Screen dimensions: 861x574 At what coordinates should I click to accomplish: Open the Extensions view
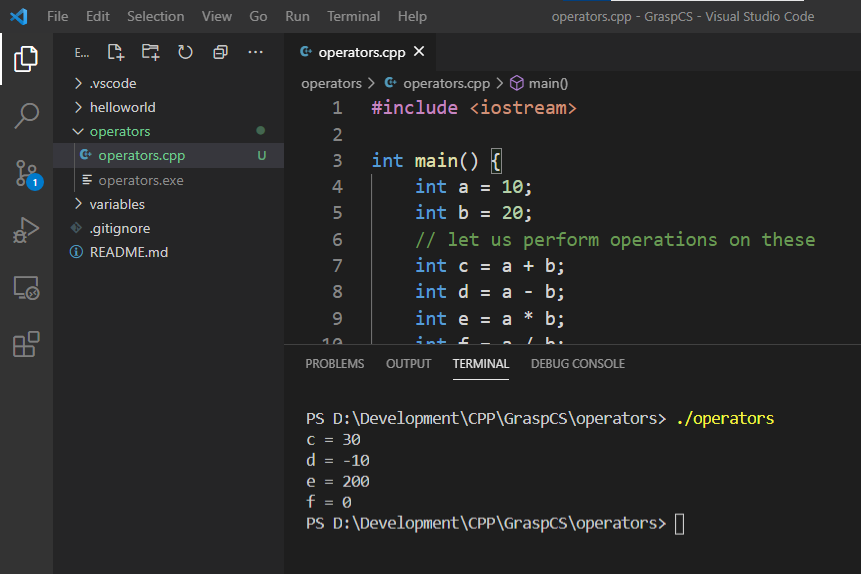pyautogui.click(x=26, y=344)
